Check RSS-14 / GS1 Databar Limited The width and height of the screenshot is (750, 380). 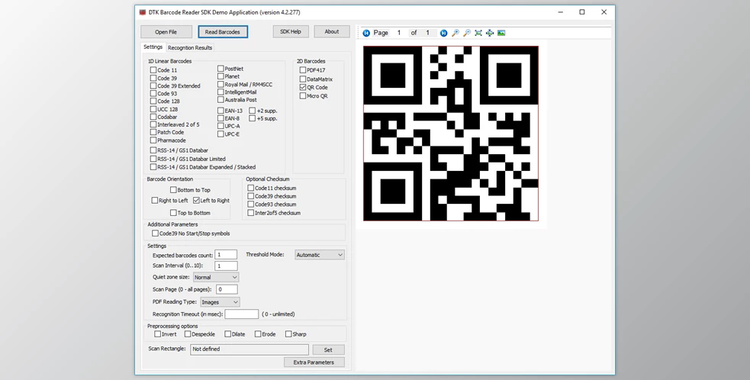click(x=153, y=158)
